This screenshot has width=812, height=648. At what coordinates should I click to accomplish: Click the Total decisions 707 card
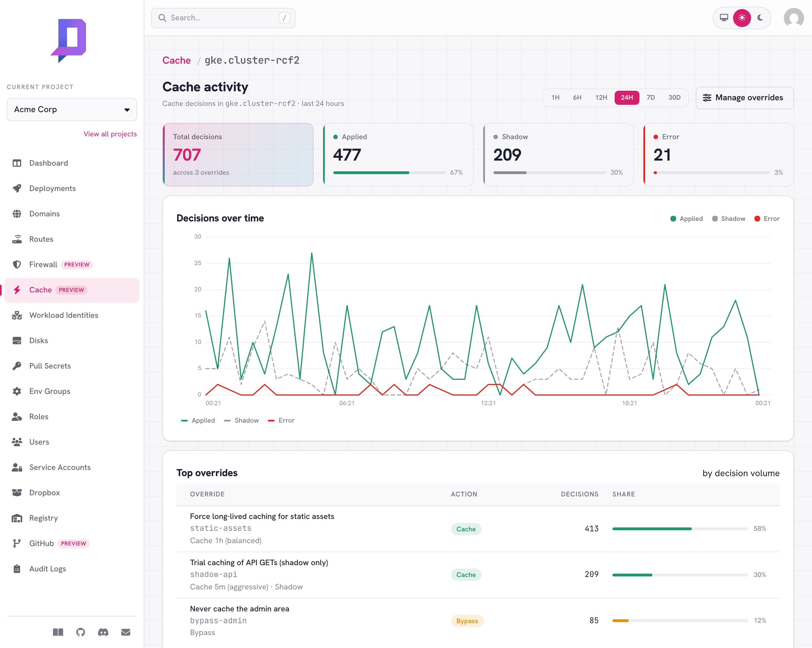click(x=238, y=155)
